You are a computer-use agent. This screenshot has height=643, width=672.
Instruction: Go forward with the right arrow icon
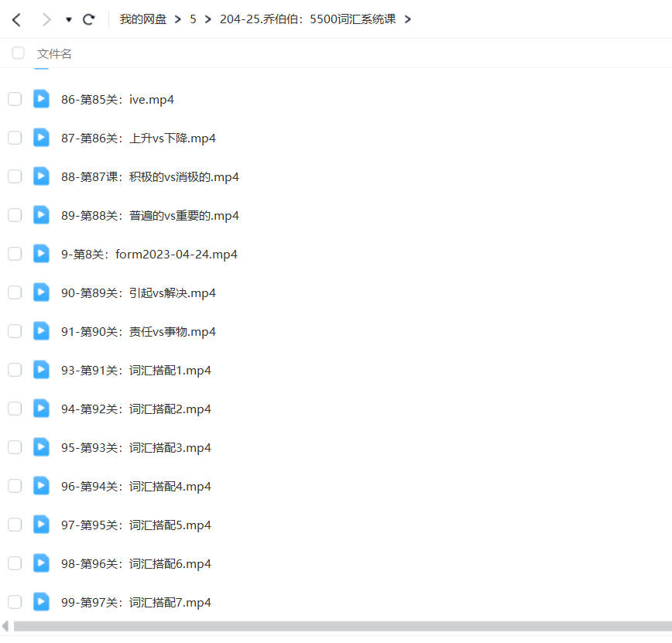[46, 19]
